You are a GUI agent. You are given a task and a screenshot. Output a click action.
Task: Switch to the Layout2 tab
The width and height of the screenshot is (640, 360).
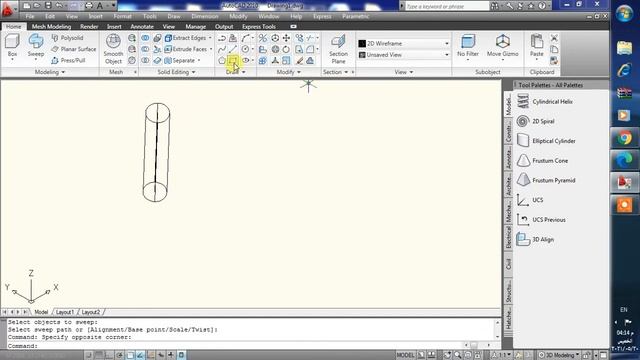coord(91,312)
